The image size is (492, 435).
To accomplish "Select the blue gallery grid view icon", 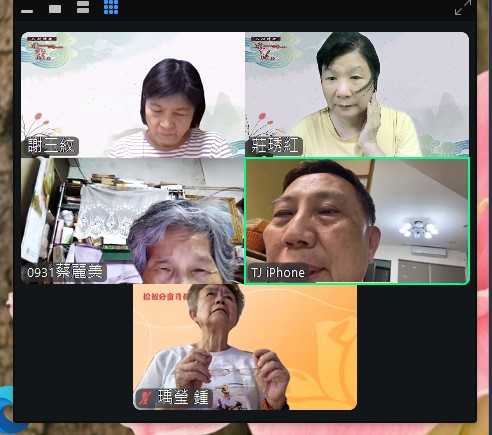I will point(111,7).
